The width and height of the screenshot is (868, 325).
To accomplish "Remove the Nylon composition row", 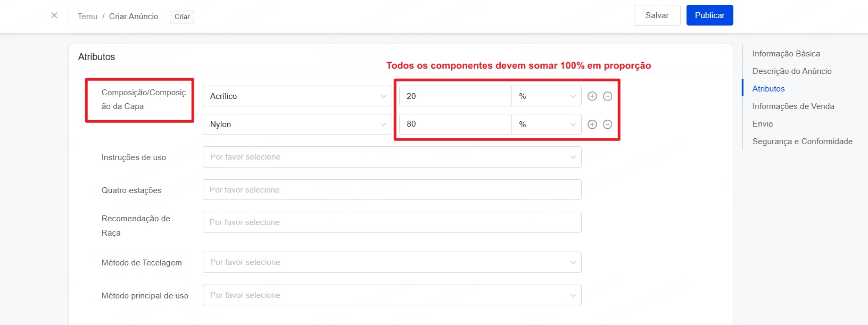I will click(607, 124).
